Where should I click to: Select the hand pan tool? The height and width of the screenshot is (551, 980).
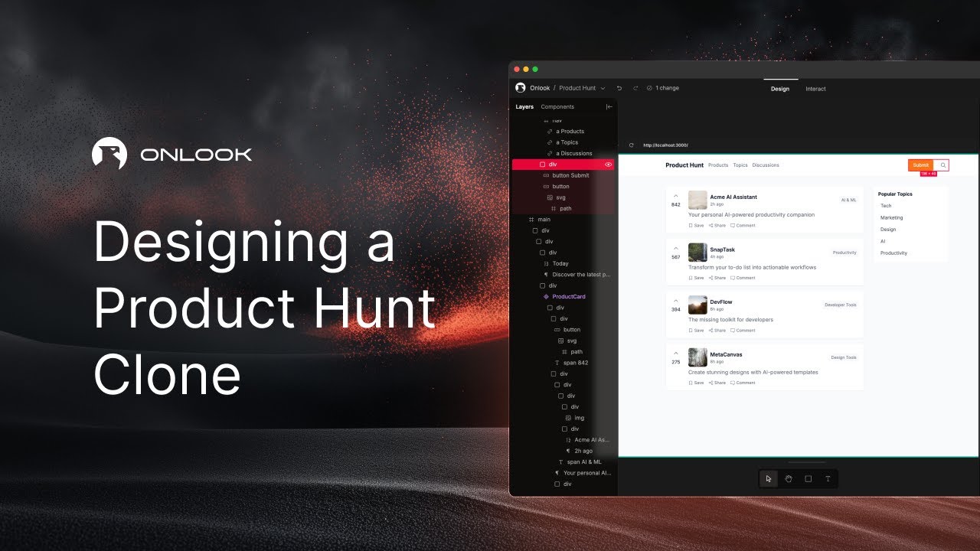[x=789, y=479]
